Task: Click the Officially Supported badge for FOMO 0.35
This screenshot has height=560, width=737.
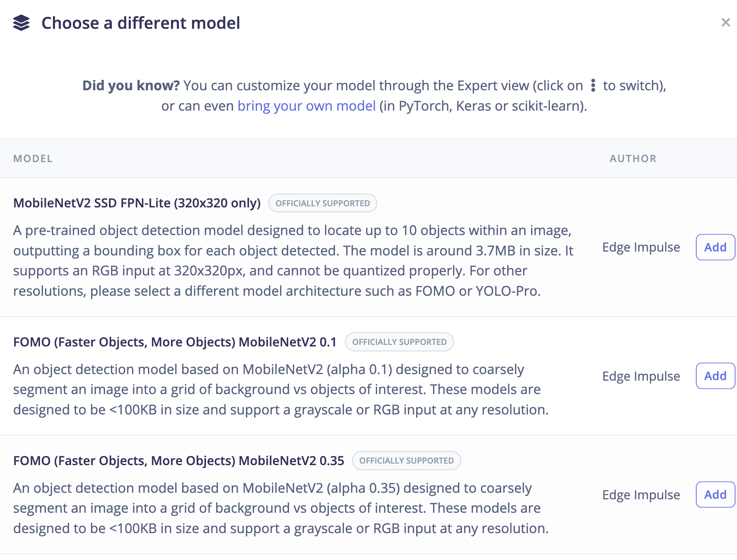Action: click(406, 461)
